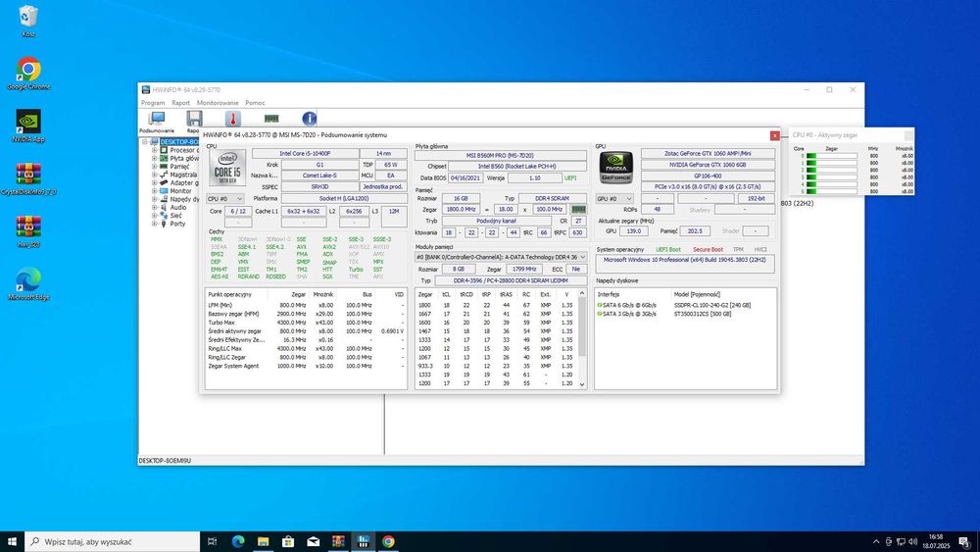Open the memory module BANK 0 dropdown
Image resolution: width=980 pixels, height=552 pixels.
(501, 258)
